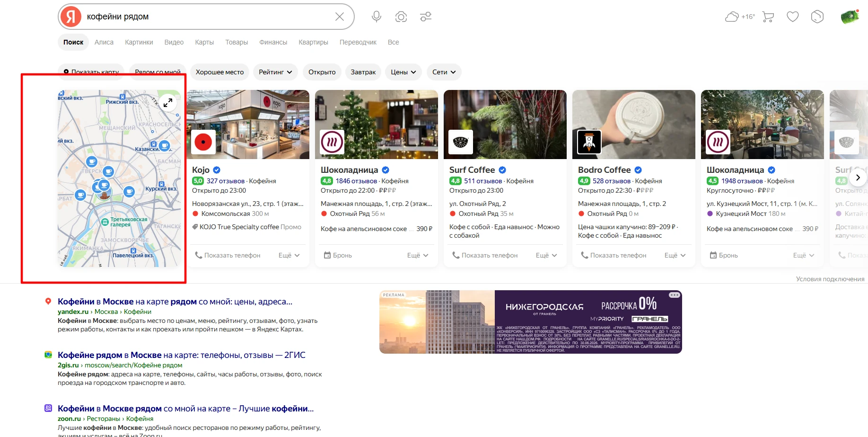Screen dimensions: 868x437
Task: Open search settings sliders icon
Action: (x=426, y=17)
